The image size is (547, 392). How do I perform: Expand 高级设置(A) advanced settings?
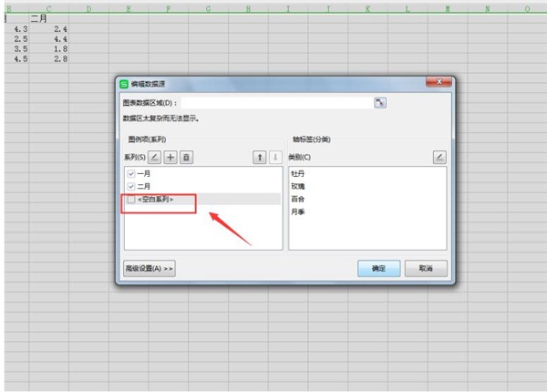(150, 269)
